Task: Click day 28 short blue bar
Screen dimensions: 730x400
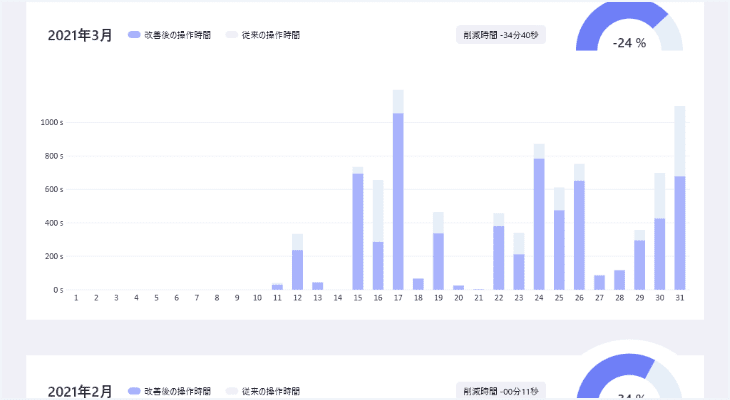Action: (x=619, y=280)
